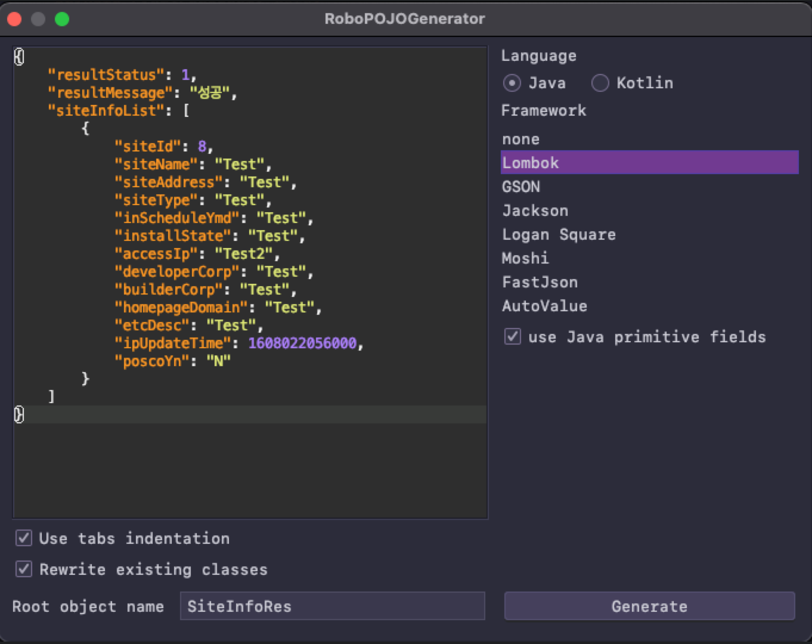Select Lombok in the framework list
The width and height of the screenshot is (812, 644).
650,162
